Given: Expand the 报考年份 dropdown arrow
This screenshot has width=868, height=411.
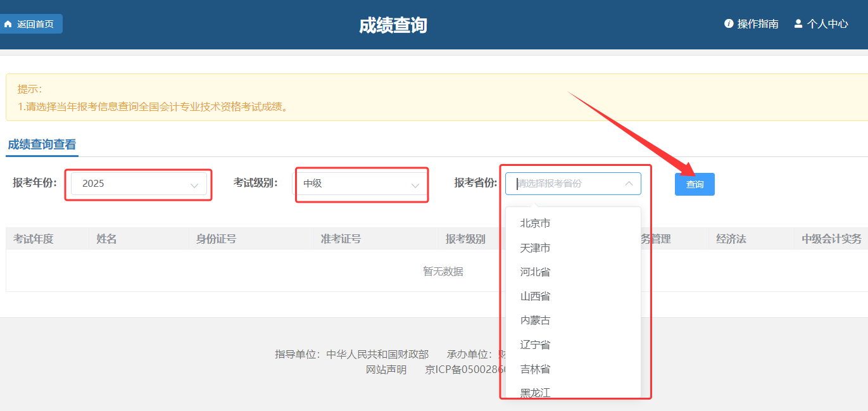Looking at the screenshot, I should tap(194, 185).
